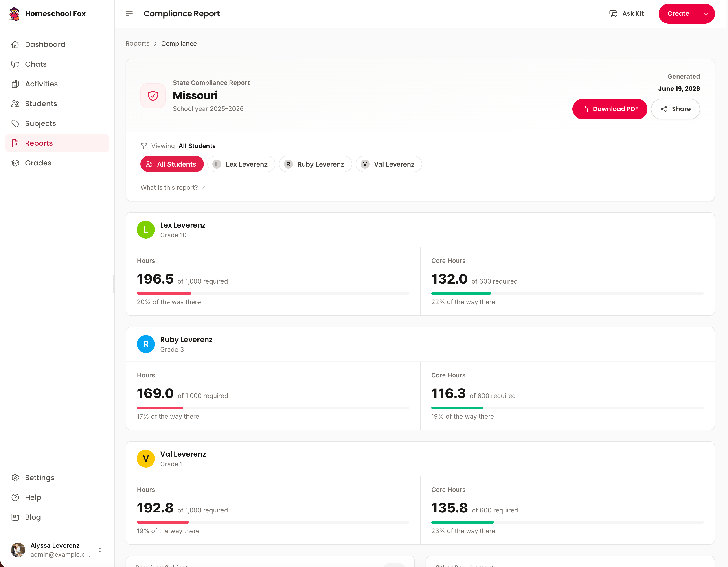728x567 pixels.
Task: Click the compliance shield check icon
Action: (153, 96)
